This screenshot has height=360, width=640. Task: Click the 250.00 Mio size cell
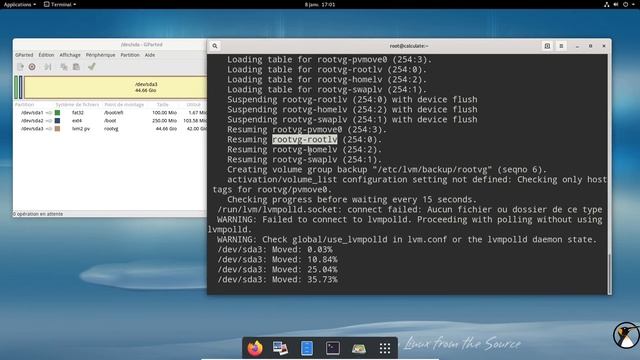164,121
